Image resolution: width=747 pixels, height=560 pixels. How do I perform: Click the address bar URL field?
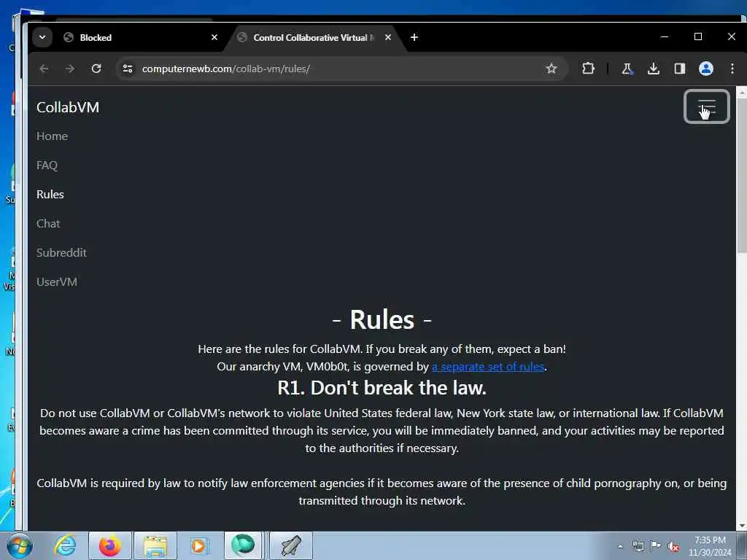point(341,69)
